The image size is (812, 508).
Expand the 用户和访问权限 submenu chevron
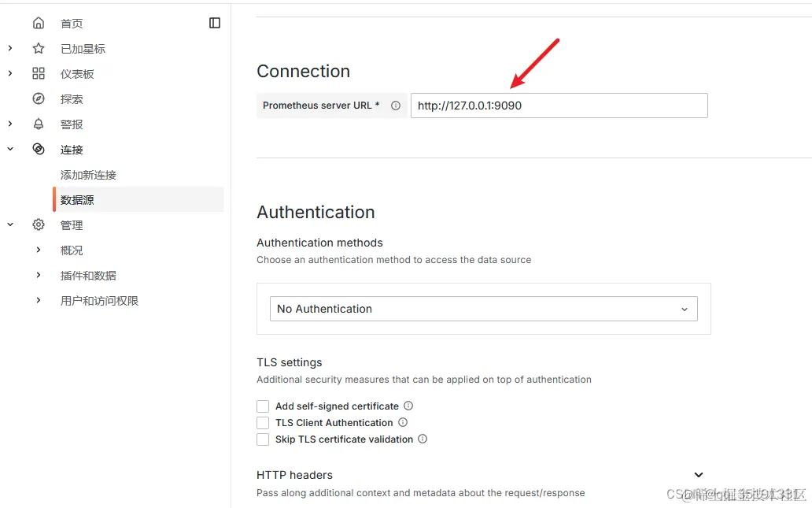(39, 300)
